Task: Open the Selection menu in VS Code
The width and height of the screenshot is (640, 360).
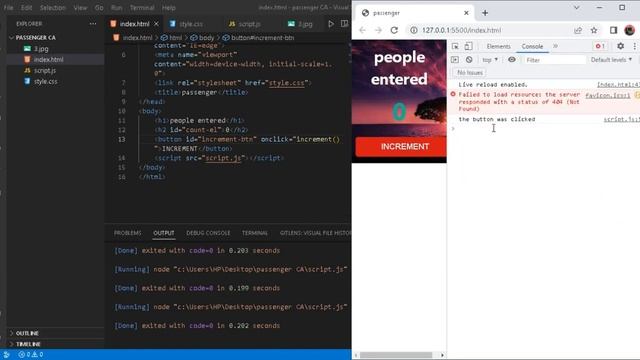Action: 53,7
